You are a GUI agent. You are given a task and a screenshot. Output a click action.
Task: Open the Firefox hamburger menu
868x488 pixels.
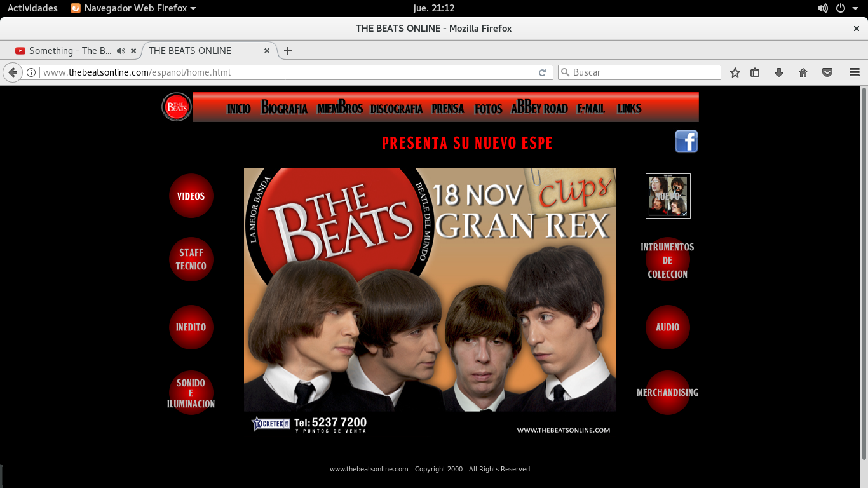[x=855, y=72]
